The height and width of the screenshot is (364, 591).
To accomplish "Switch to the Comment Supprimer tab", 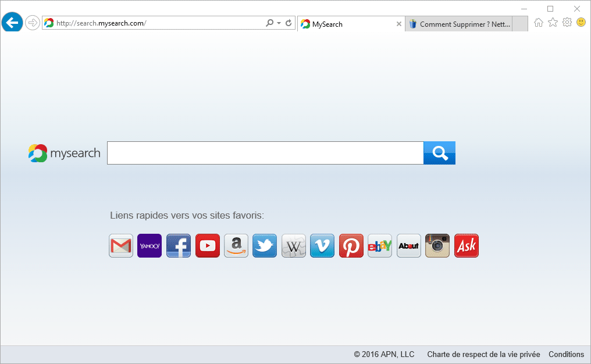I will pyautogui.click(x=459, y=24).
